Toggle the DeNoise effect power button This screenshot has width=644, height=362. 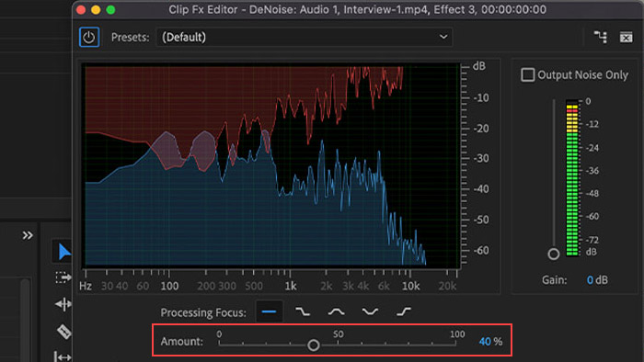coord(88,38)
